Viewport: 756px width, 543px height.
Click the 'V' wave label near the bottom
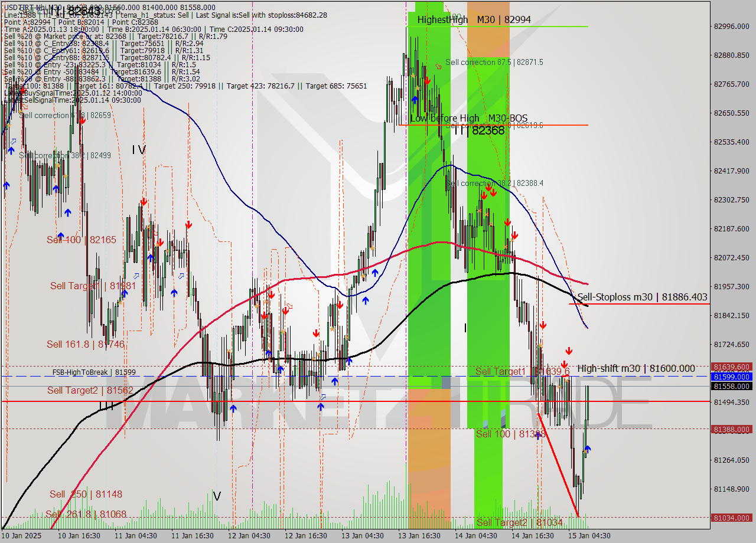[x=217, y=496]
